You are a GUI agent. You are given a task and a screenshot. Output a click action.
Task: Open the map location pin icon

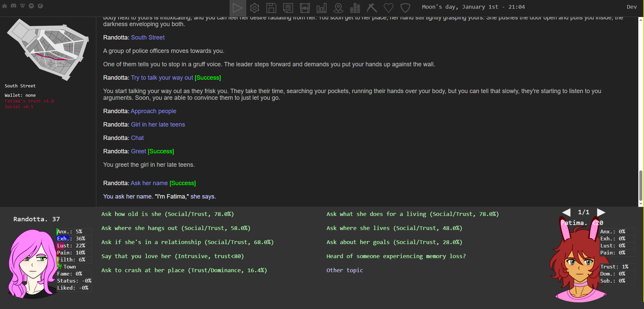point(338,8)
